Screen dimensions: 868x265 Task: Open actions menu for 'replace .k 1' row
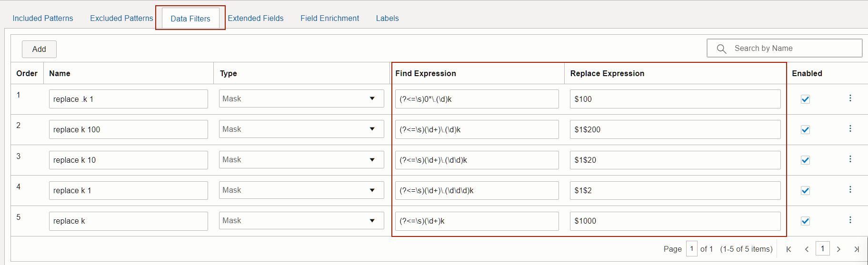pyautogui.click(x=850, y=98)
